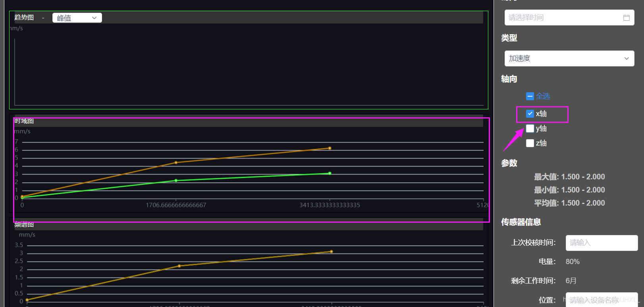Click the 最小值: 1.500 - 2.000 parameter text
Screen dimensions: 644x307
[569, 190]
